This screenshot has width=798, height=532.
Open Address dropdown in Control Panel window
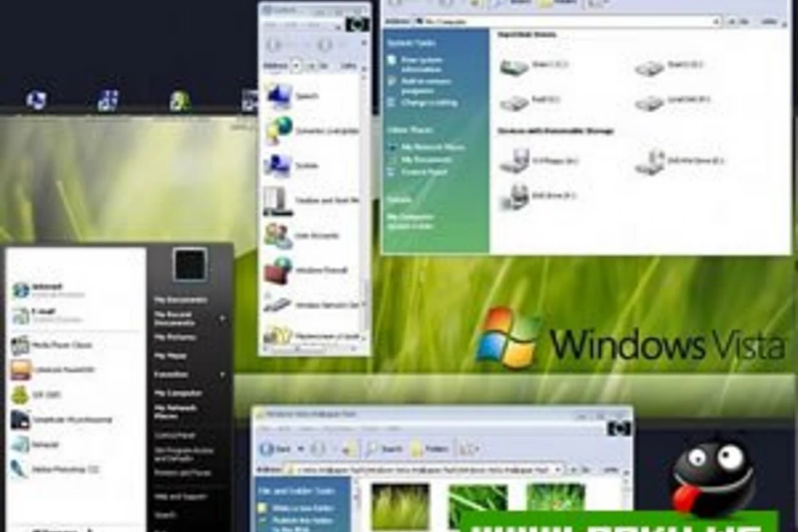tap(297, 66)
